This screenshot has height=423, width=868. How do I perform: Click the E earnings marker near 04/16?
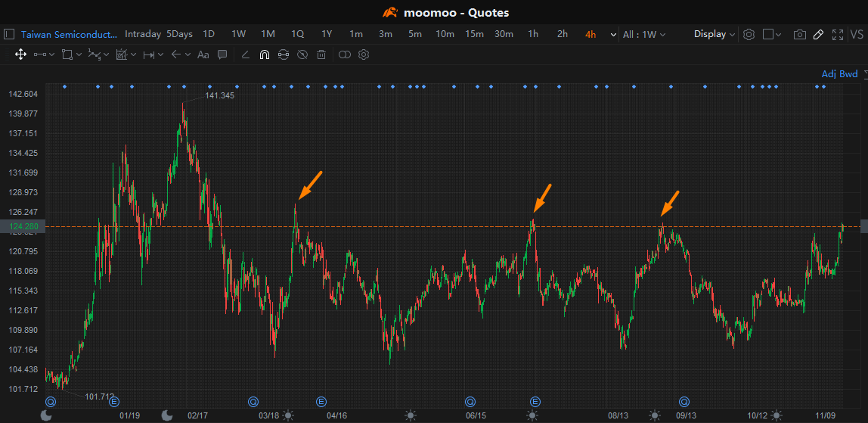pyautogui.click(x=321, y=401)
